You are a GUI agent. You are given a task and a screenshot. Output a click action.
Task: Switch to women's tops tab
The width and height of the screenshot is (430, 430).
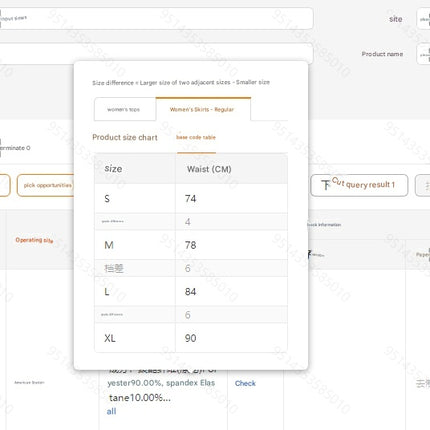[x=125, y=109]
